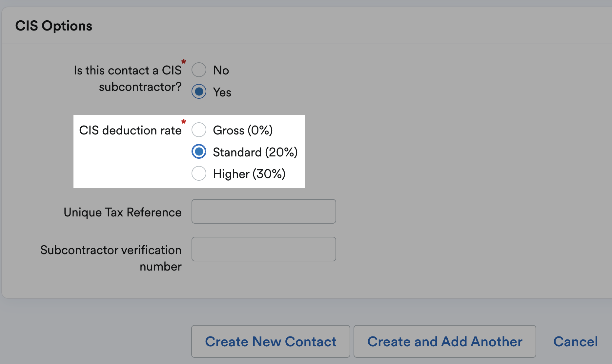Viewport: 612px width, 364px height.
Task: Click the Subcontractor verification number label
Action: pos(111,258)
